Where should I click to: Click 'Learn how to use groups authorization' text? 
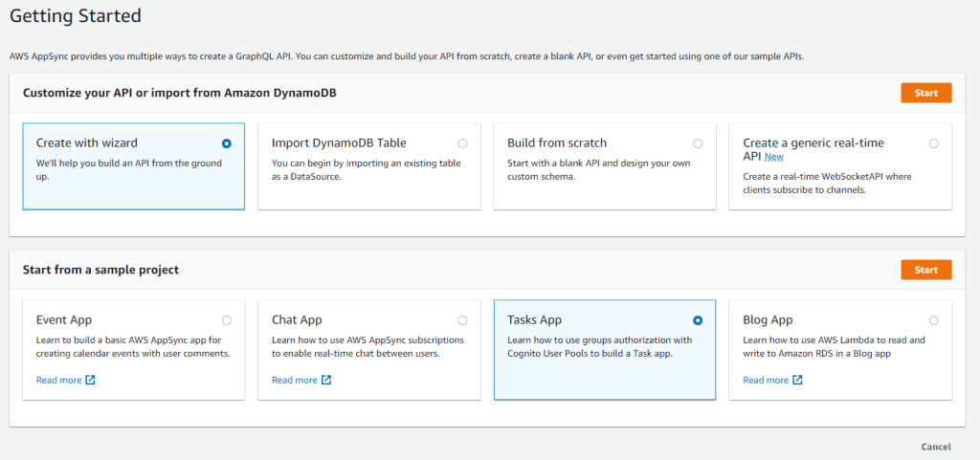click(600, 346)
